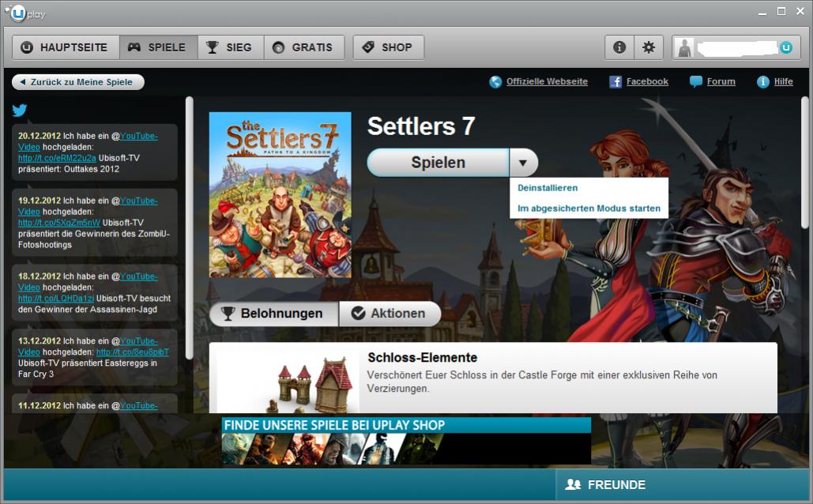Open the t.co/LQHDa1zi link
Screen dimensions: 813x504
tap(56, 298)
